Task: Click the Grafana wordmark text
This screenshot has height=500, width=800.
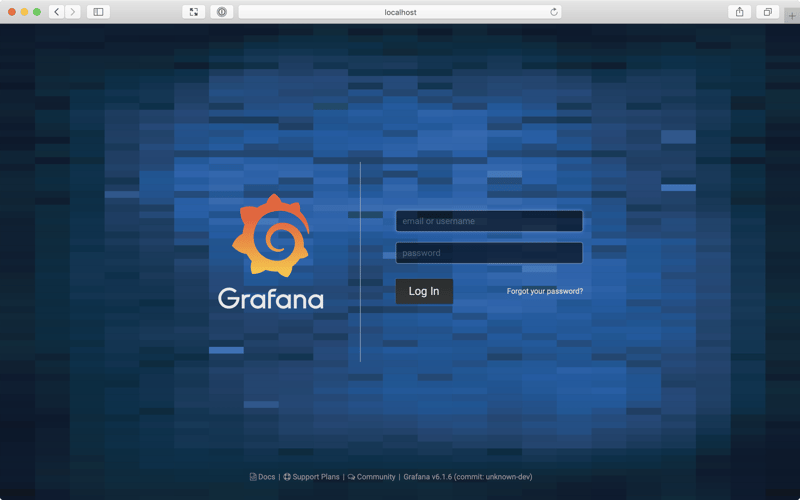Action: tap(271, 299)
